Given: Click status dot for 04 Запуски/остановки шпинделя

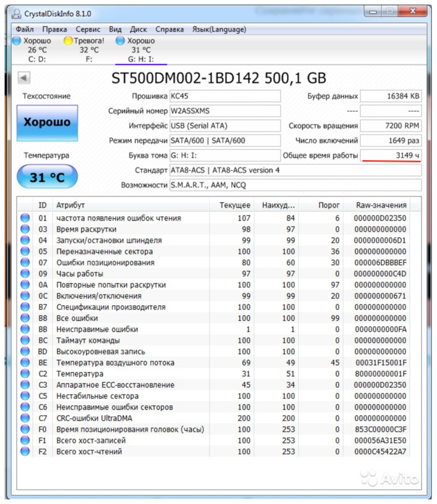Looking at the screenshot, I should [25, 240].
